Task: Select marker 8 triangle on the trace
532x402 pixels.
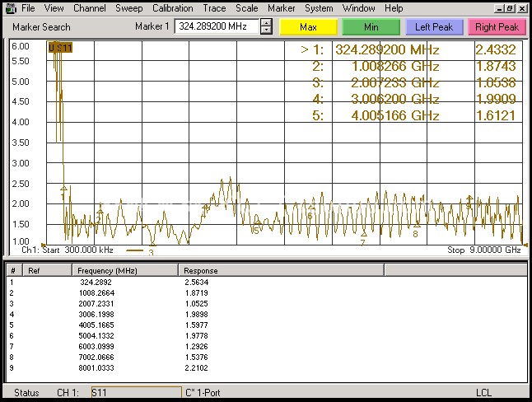Action: [x=416, y=224]
